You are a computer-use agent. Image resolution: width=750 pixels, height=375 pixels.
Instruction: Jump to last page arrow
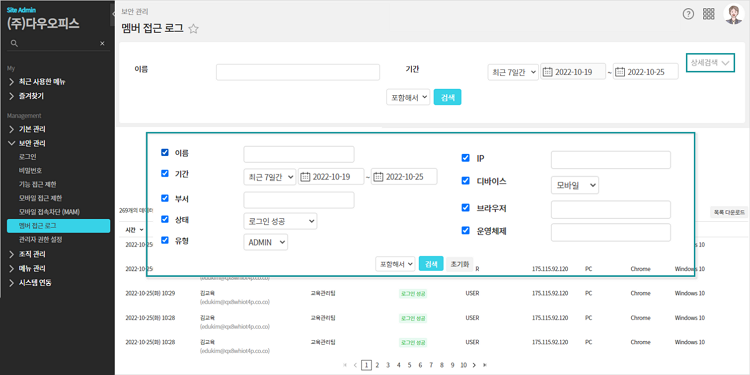coord(485,365)
